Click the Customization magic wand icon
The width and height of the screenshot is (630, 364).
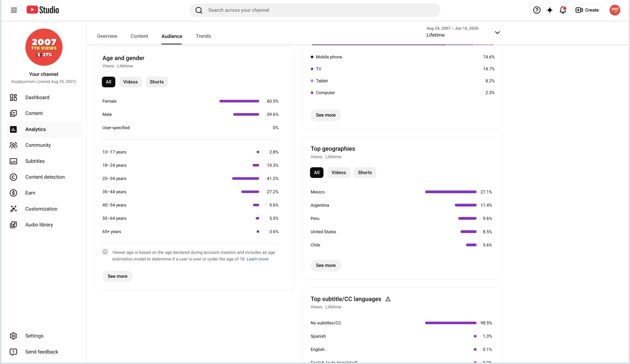(x=13, y=209)
